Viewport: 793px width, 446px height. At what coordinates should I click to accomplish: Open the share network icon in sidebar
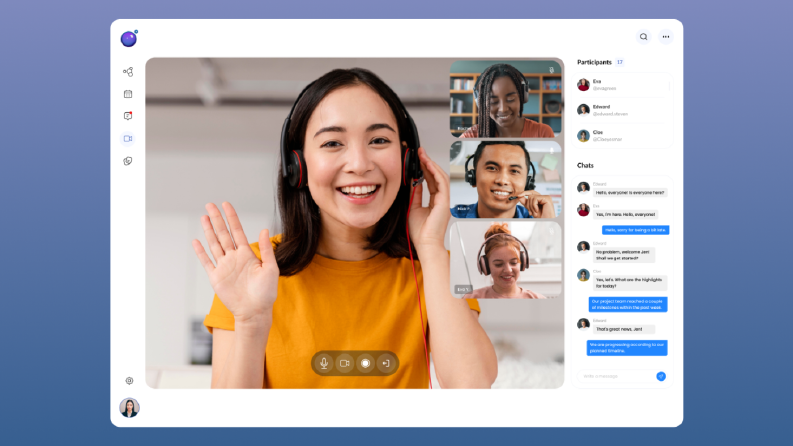[128, 72]
